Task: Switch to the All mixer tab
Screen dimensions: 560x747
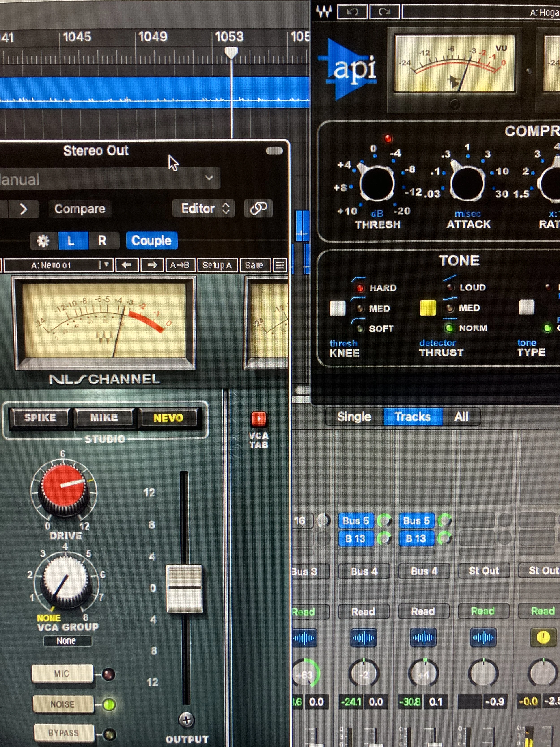Action: pyautogui.click(x=461, y=417)
